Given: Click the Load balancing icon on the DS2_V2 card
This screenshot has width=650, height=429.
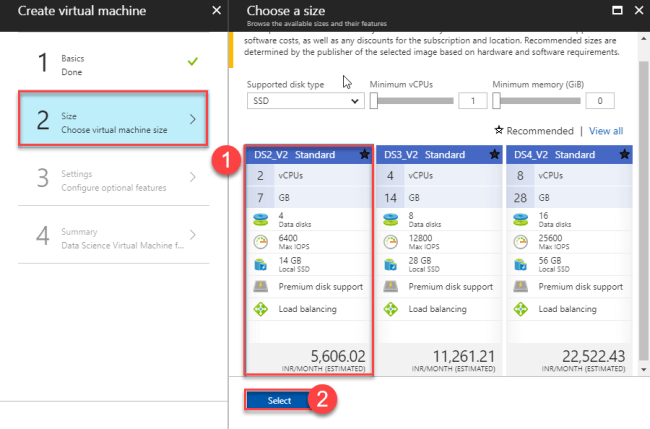Looking at the screenshot, I should (x=261, y=309).
